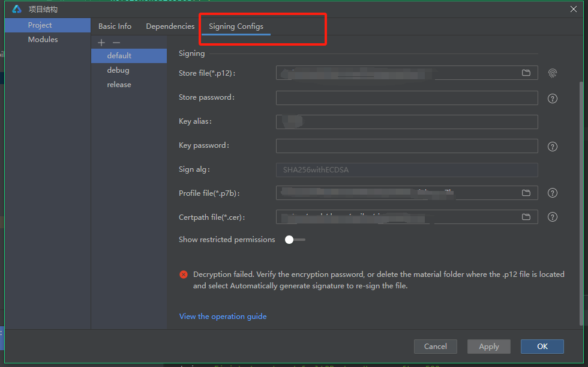Viewport: 588px width, 367px height.
Task: Switch to Dependencies tab
Action: [170, 26]
